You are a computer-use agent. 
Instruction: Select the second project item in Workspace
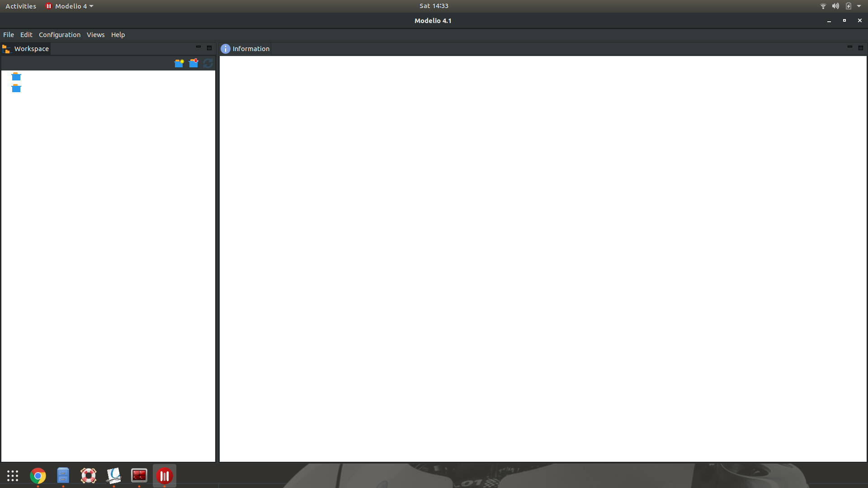tap(16, 89)
